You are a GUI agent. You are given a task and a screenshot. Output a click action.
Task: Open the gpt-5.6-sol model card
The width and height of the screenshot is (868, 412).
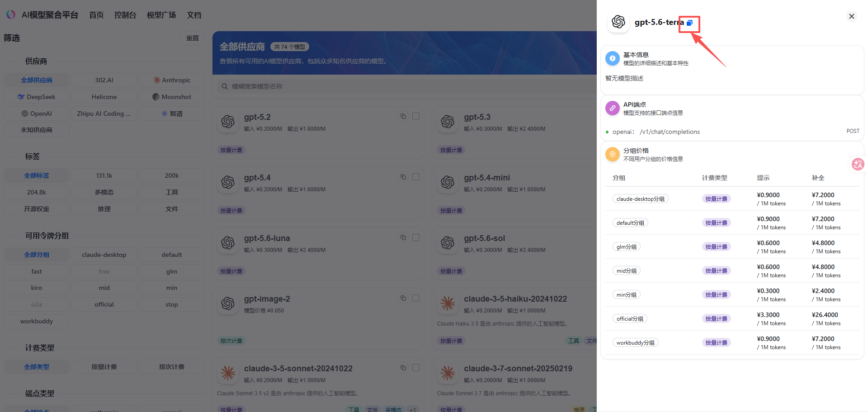(x=514, y=254)
